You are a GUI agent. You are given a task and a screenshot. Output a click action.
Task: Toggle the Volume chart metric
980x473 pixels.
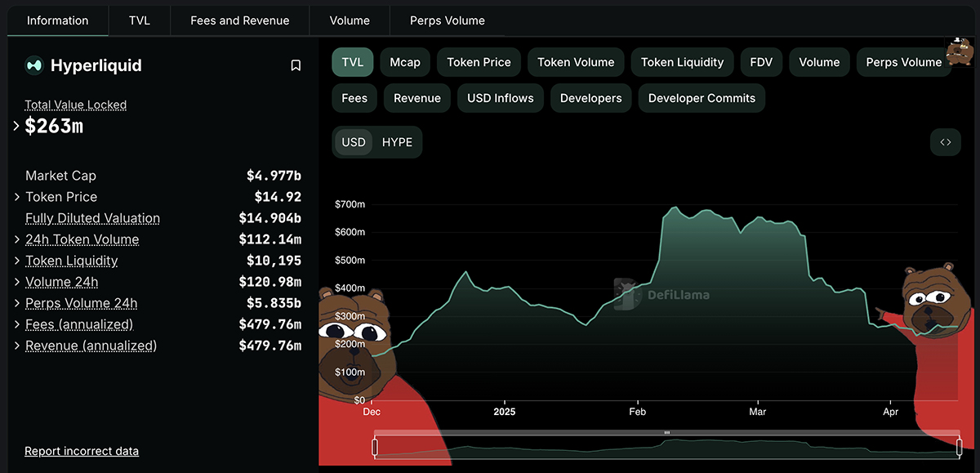coord(819,62)
